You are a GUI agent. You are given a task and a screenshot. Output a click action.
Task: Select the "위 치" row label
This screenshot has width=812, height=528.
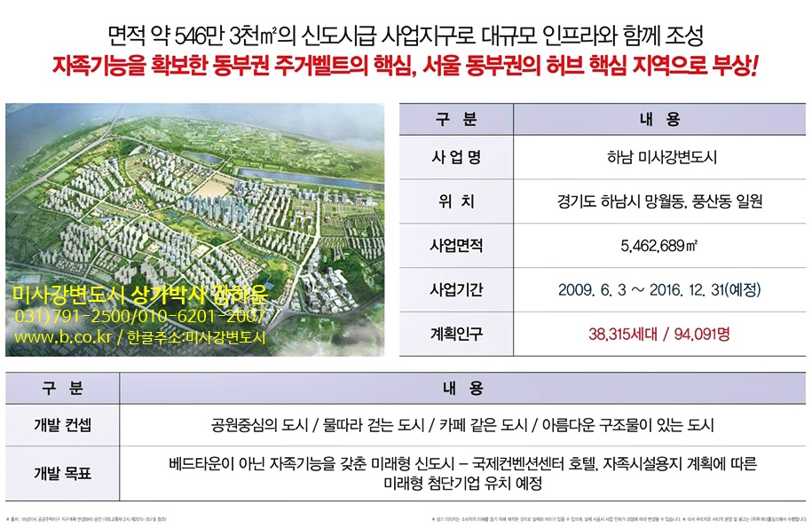[456, 201]
